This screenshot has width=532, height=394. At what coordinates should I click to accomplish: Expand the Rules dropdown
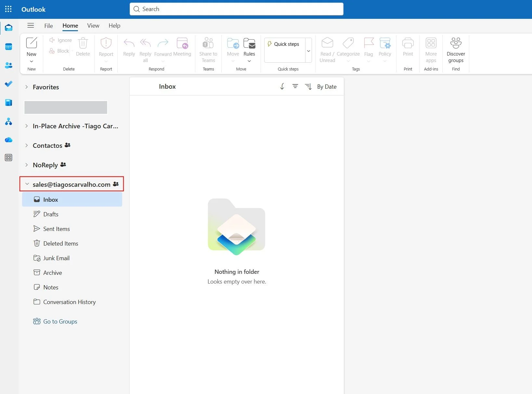pos(249,61)
